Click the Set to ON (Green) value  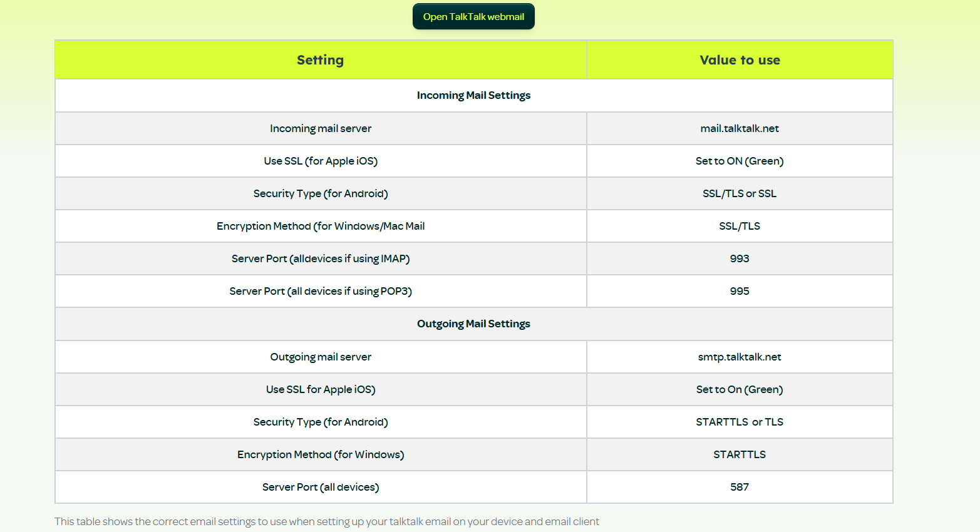coord(740,161)
